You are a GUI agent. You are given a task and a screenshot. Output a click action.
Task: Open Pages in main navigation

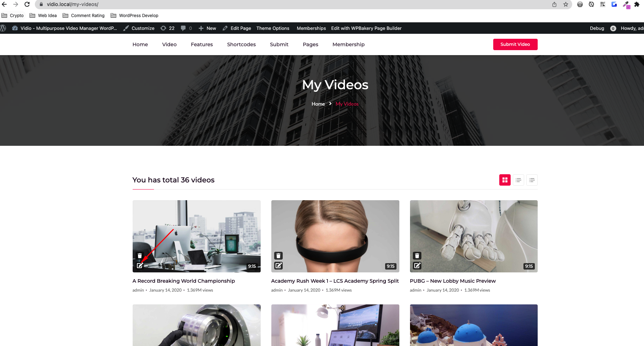[x=310, y=44]
